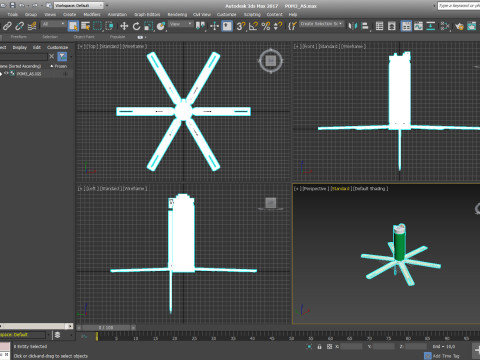Toggle Keyboard Shortcut Override button
Image resolution: width=480 pixels, height=360 pixels.
[227, 26]
